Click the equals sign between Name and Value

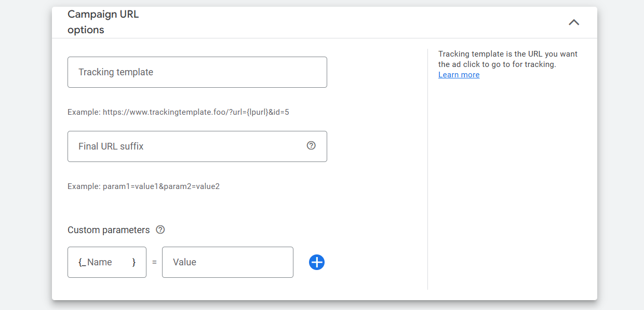154,263
